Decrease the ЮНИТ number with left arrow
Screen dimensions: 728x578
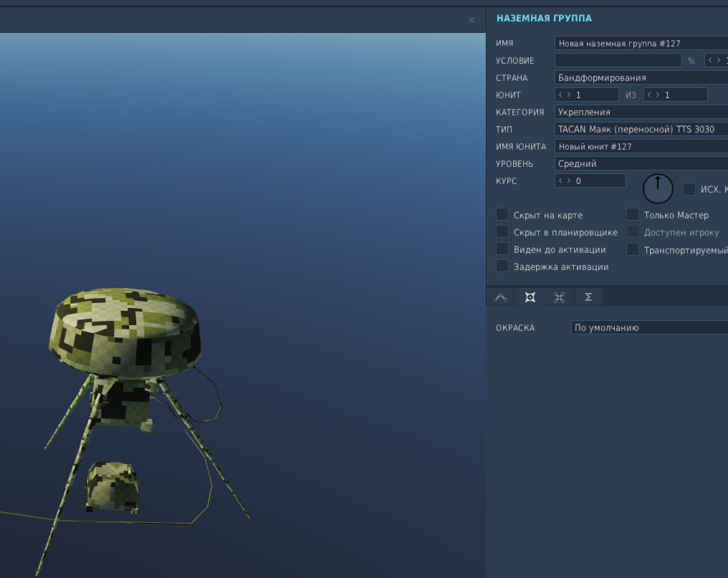[x=560, y=95]
